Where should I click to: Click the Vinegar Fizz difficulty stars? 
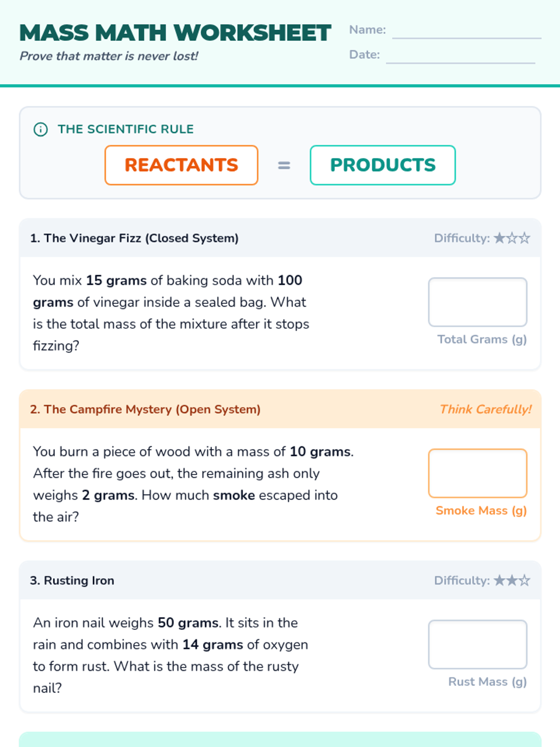(x=512, y=239)
